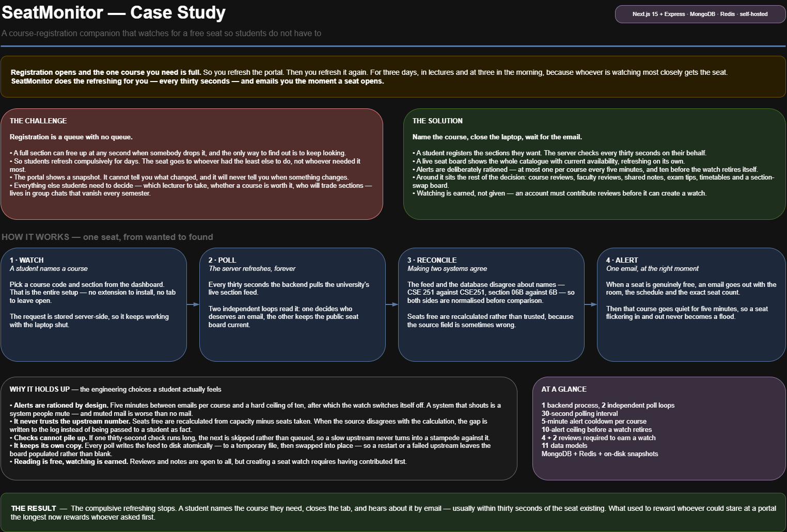Select subtitle 'A course-registration companion' line
The image size is (787, 532).
tap(161, 34)
